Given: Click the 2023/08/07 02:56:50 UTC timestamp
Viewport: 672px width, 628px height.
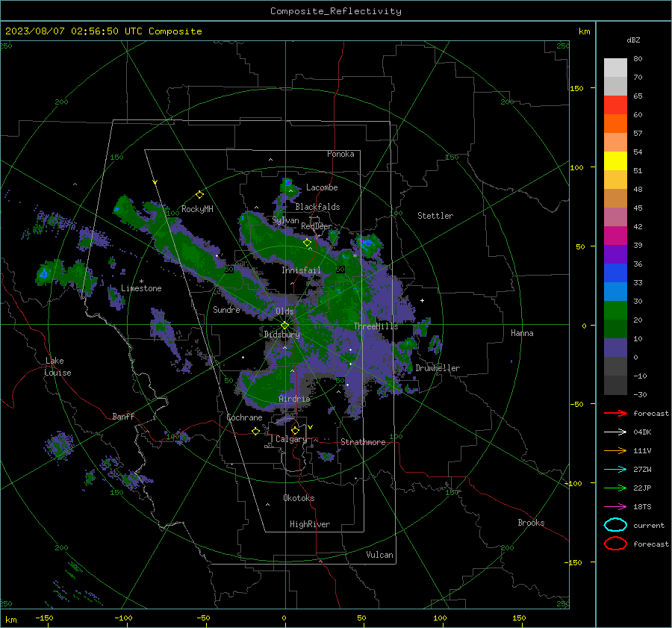Looking at the screenshot, I should pos(103,31).
